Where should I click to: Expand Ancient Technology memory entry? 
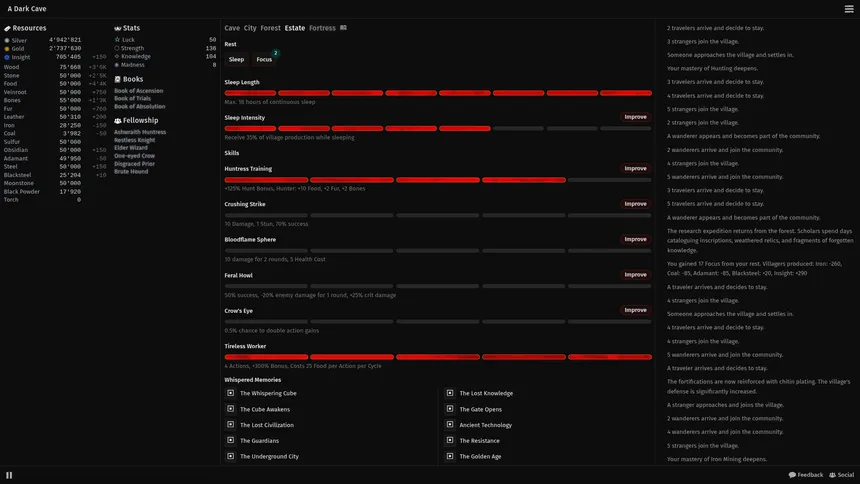[450, 425]
